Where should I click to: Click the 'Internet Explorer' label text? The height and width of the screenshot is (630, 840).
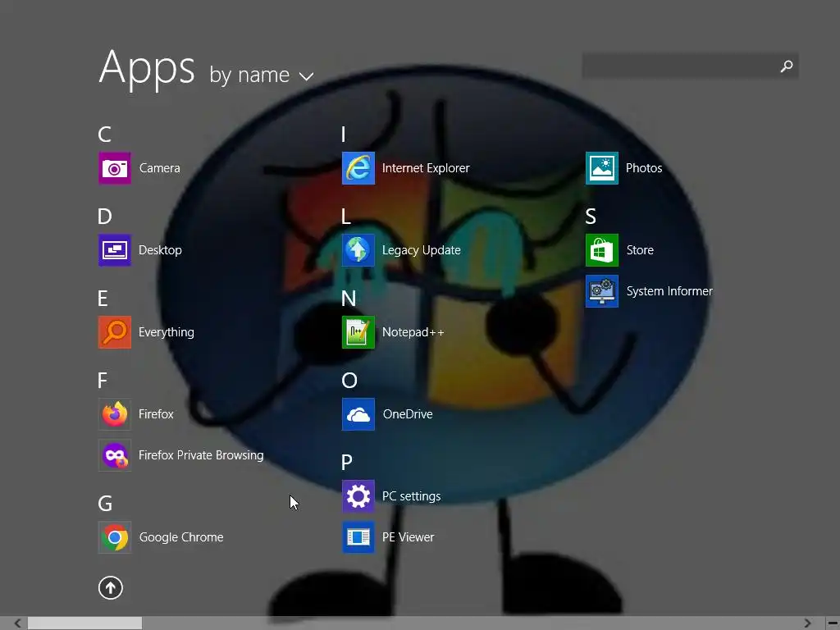coord(426,168)
